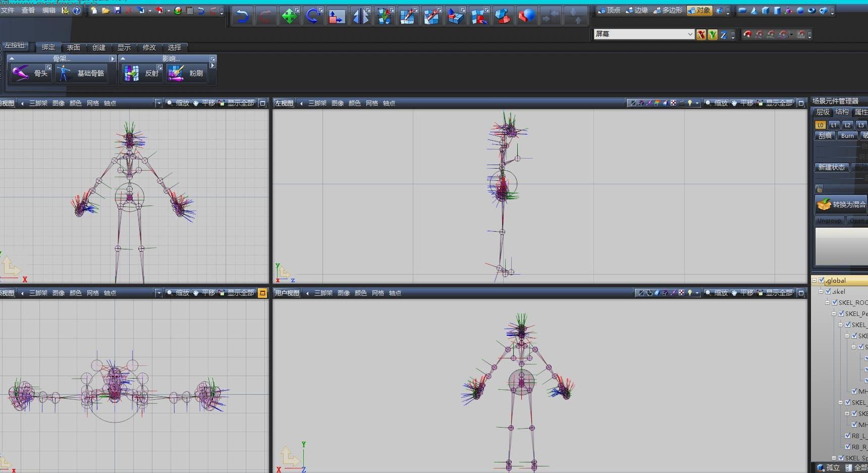
Task: Click the blue cone primitive icon
Action: pyautogui.click(x=753, y=10)
